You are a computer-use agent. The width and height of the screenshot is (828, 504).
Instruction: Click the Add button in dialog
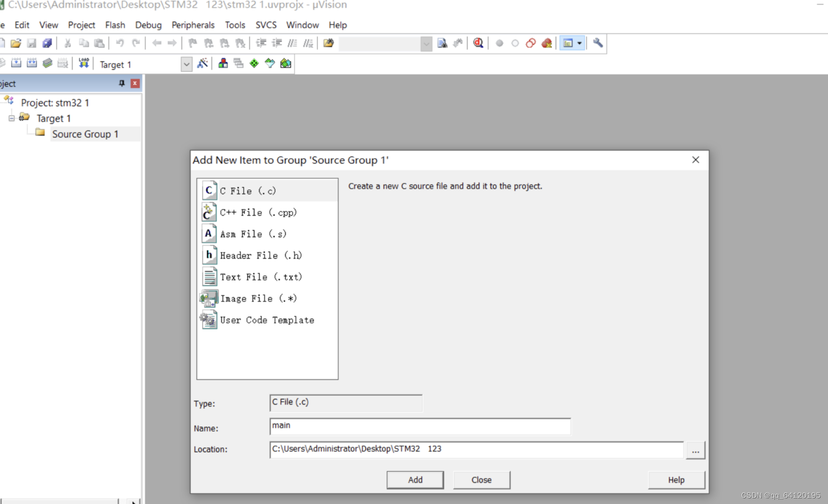[x=415, y=480]
